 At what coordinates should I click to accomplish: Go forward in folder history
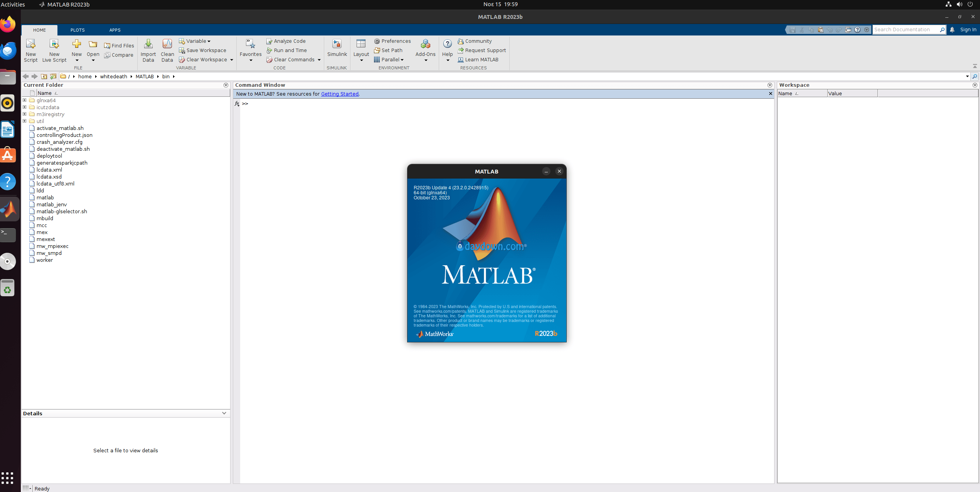35,76
